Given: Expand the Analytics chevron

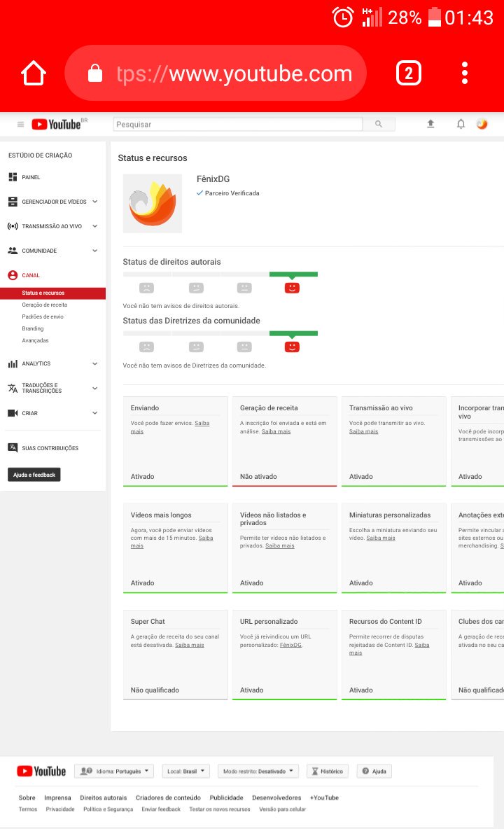Looking at the screenshot, I should 95,364.
